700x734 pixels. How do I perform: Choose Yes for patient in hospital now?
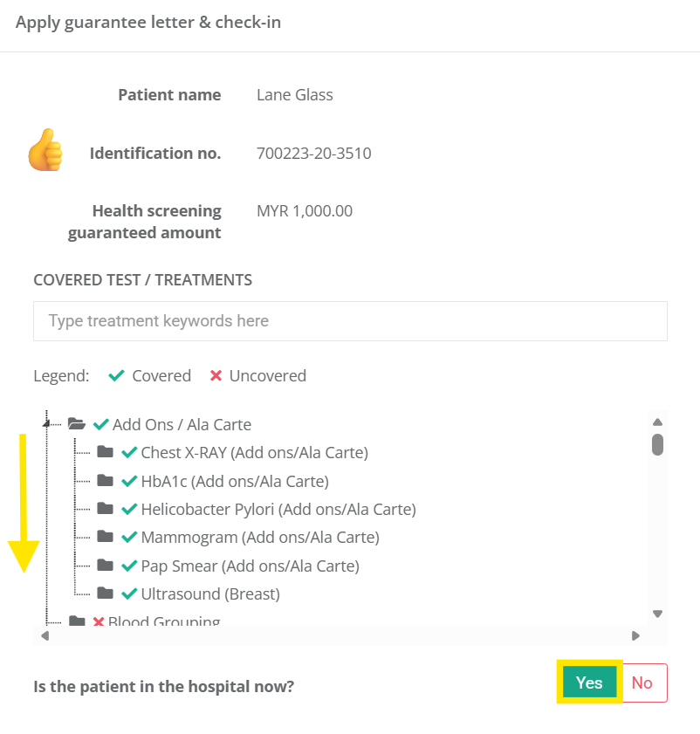pyautogui.click(x=589, y=683)
